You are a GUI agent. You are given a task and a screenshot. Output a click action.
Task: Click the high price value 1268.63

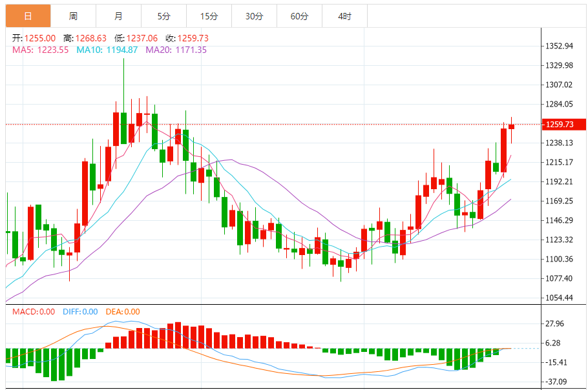[x=90, y=38]
